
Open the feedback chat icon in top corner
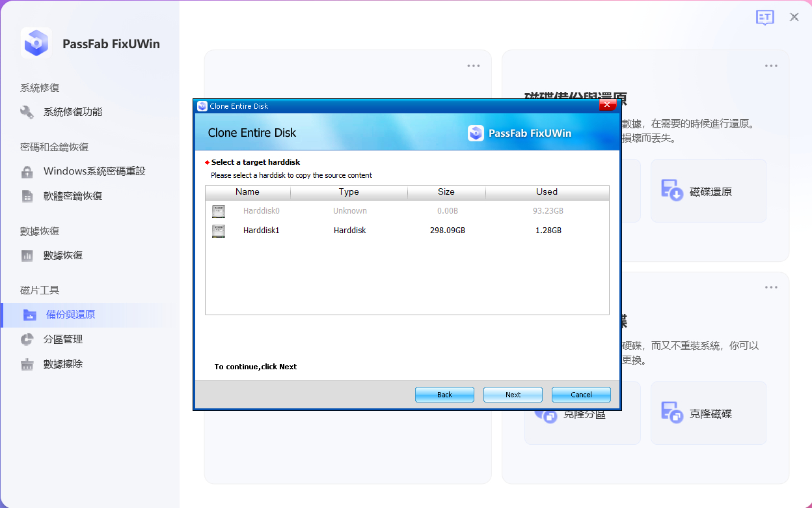[765, 18]
